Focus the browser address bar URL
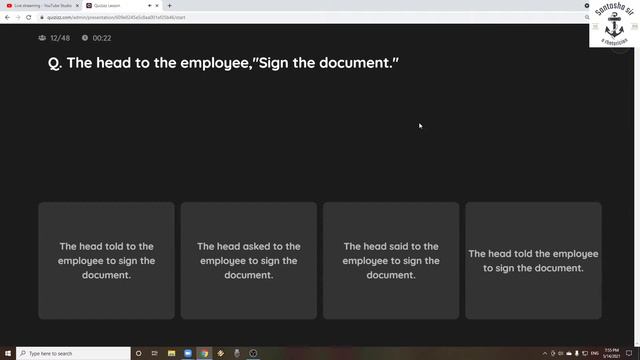 pos(116,18)
